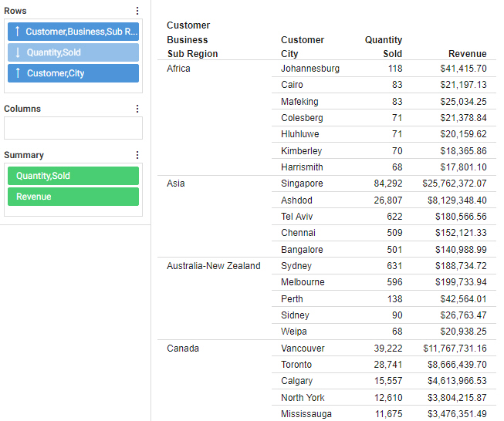The width and height of the screenshot is (504, 421).
Task: Select the Customer,Business,Sub Region row pill
Action: [81, 32]
